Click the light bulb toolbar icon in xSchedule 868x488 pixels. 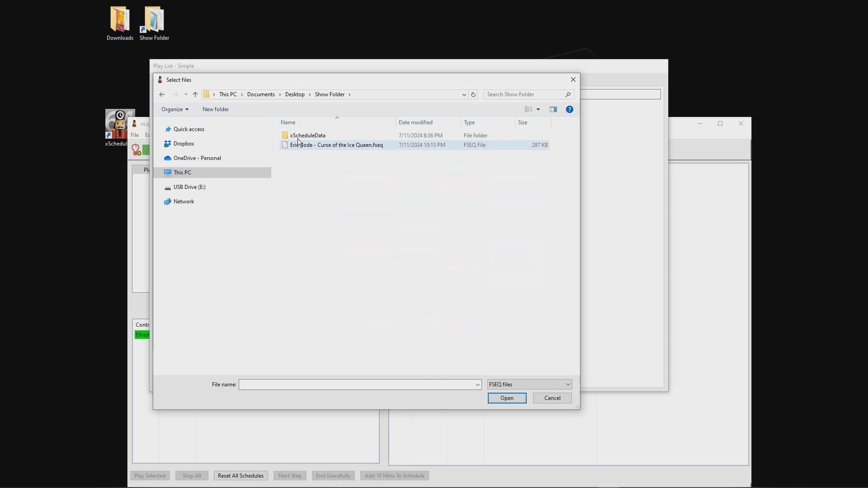tap(136, 150)
